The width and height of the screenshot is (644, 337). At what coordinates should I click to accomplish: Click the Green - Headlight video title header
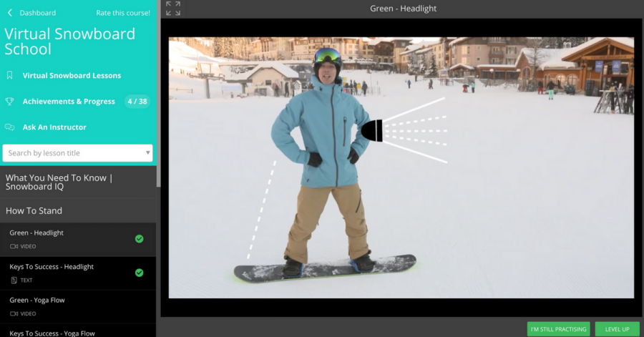pos(403,9)
